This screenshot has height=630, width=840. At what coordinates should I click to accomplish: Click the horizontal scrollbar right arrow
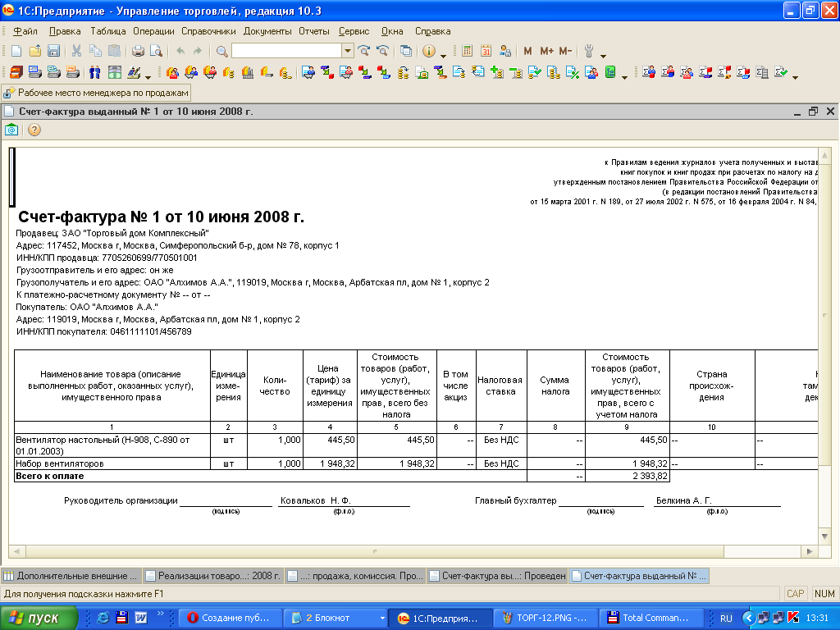tap(809, 551)
